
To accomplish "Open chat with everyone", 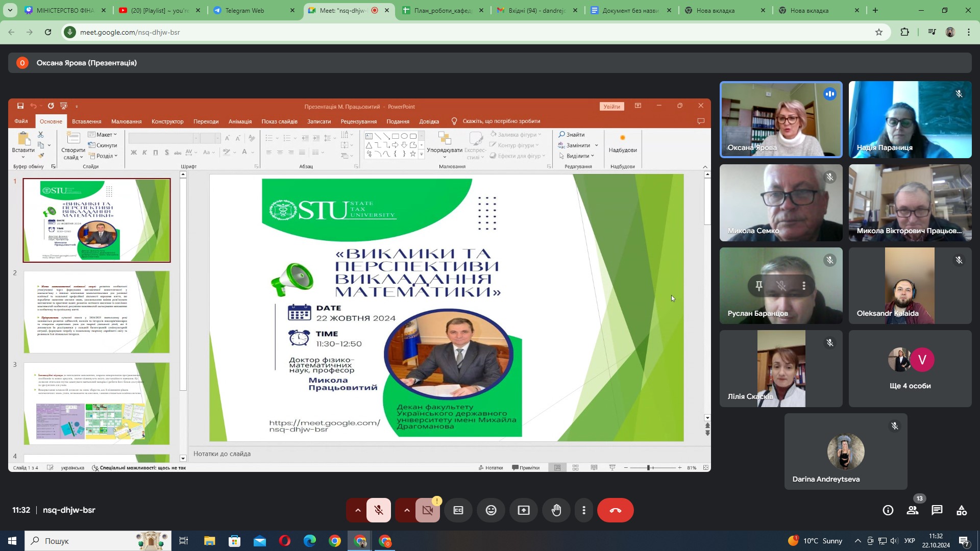I will [937, 510].
